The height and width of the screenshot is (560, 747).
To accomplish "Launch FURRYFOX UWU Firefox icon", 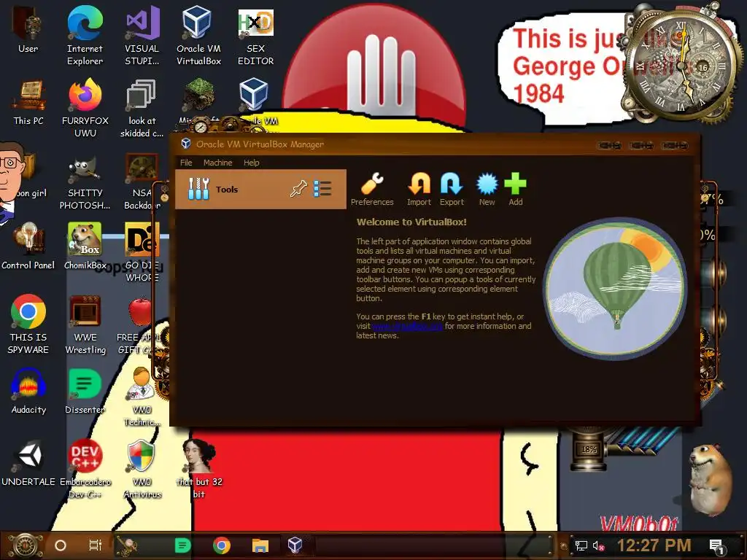I will coord(85,107).
